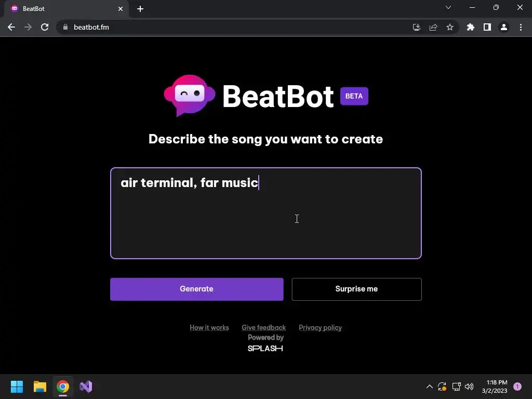This screenshot has width=532, height=399.
Task: Open the Privacy policy link
Action: 320,327
